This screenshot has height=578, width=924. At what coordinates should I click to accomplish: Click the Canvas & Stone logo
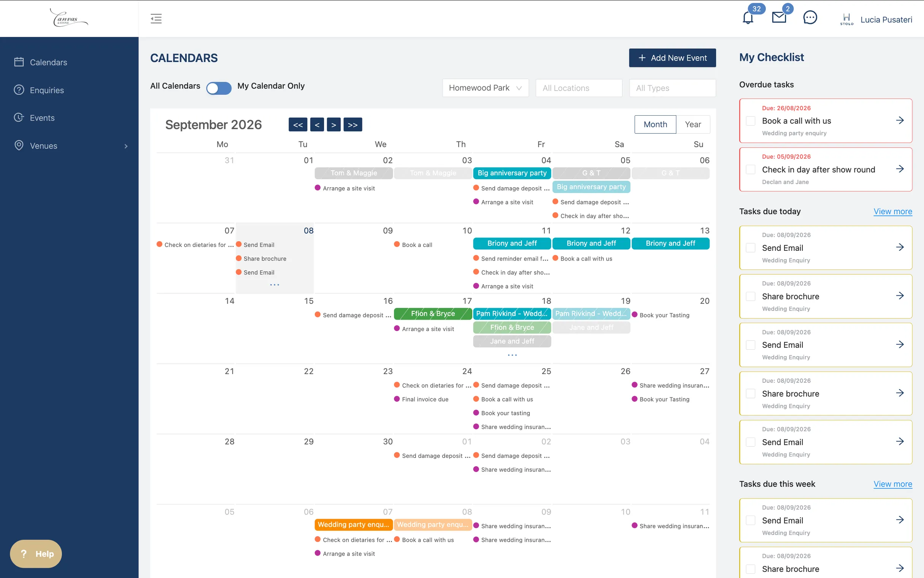click(69, 18)
